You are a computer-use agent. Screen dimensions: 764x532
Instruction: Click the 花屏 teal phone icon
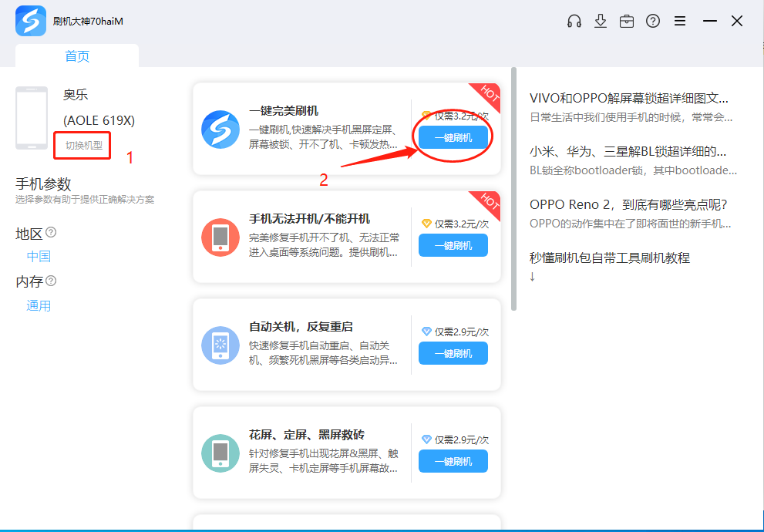tap(220, 453)
